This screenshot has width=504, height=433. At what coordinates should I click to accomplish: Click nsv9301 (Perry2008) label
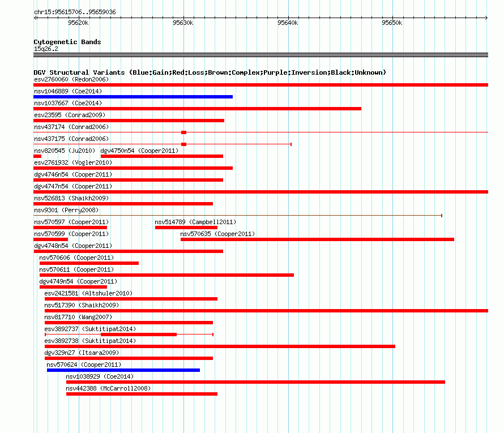click(66, 210)
